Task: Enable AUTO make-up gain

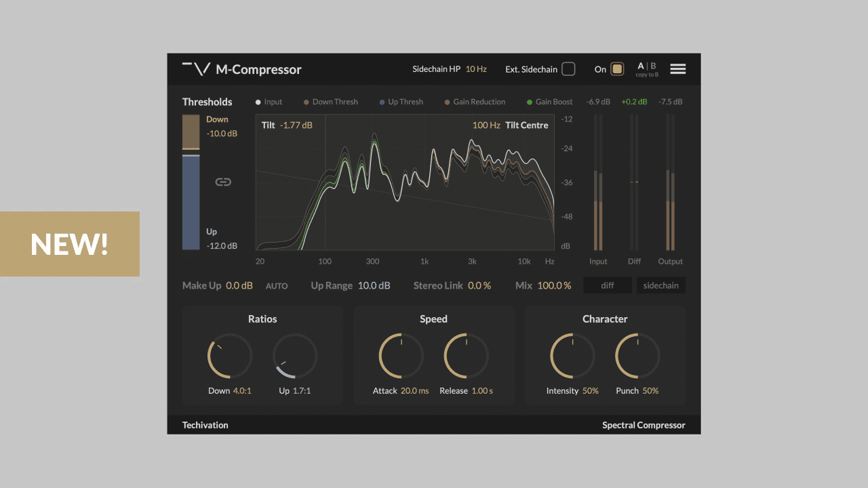Action: (277, 285)
